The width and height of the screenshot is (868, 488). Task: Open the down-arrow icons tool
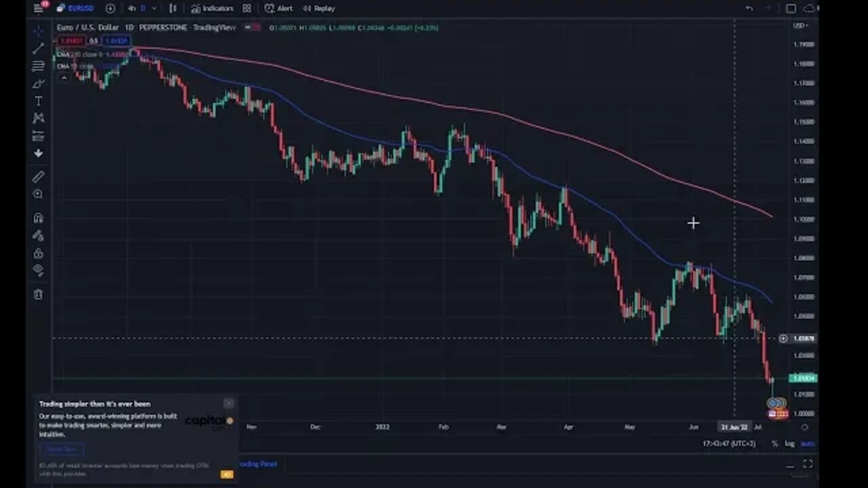coord(39,154)
